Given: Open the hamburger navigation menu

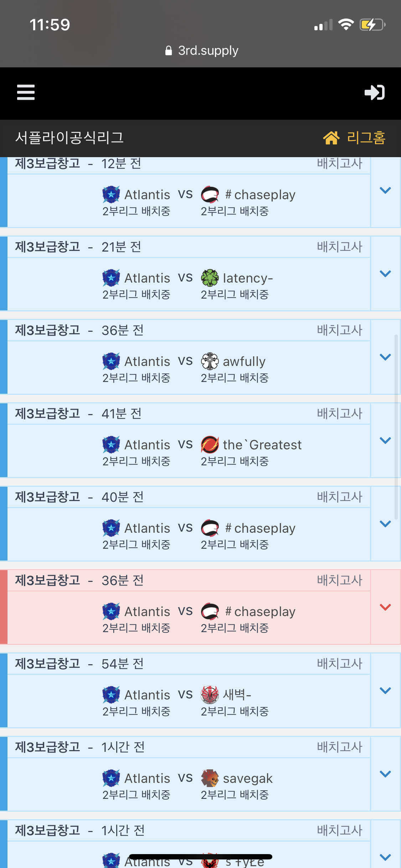Looking at the screenshot, I should (x=26, y=93).
